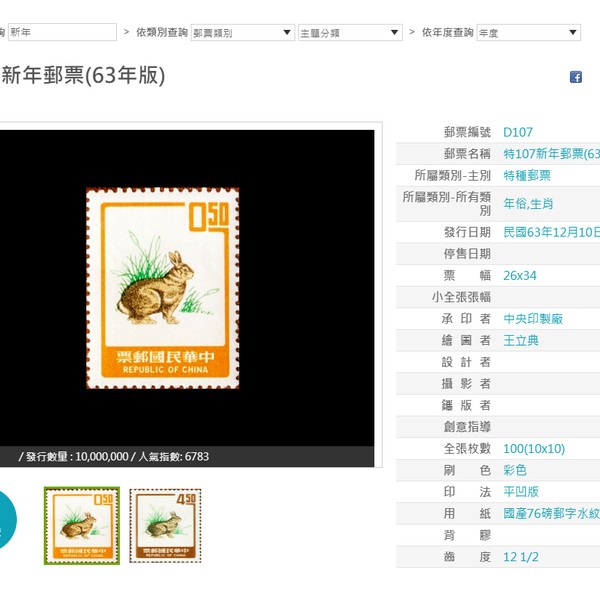Select the 4.50 brown rabbit stamp thumbnail

(165, 525)
